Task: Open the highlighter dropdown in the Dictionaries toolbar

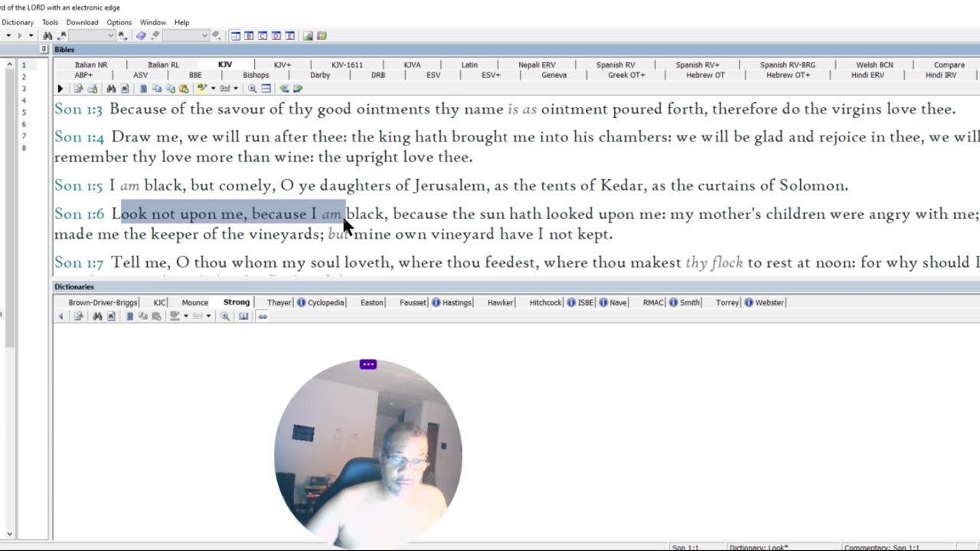Action: coord(186,316)
